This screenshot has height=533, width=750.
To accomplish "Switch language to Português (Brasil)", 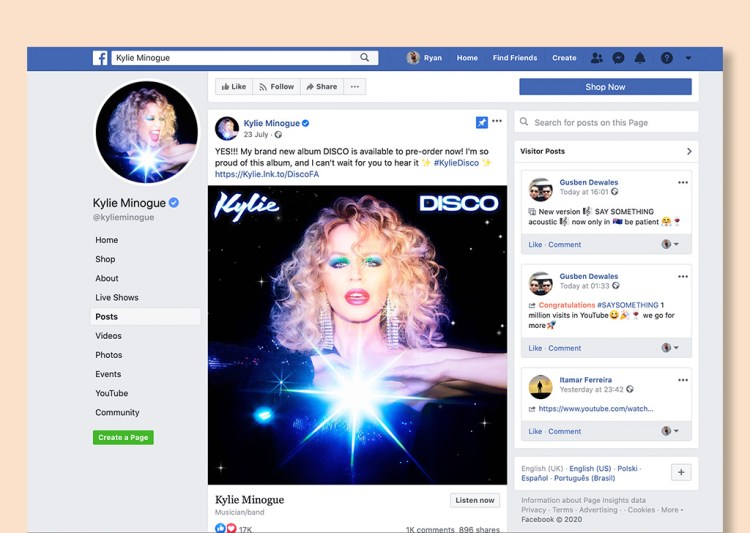I will [x=585, y=478].
